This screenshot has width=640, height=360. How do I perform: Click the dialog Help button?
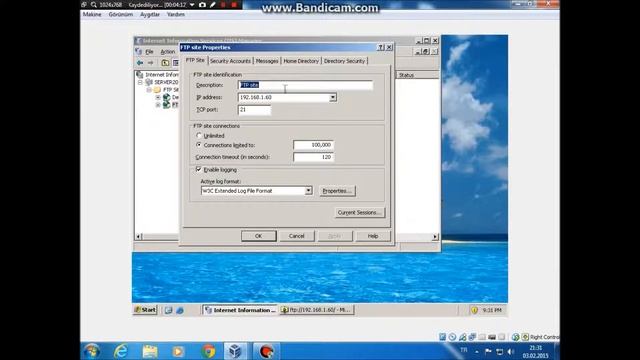pyautogui.click(x=373, y=236)
